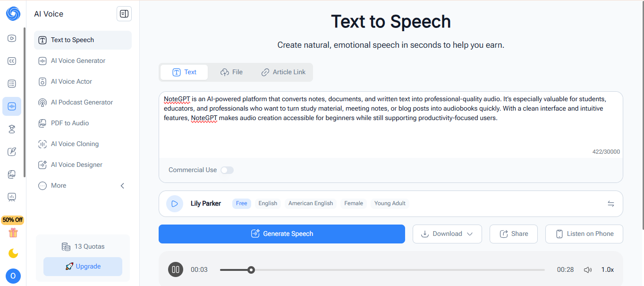
Task: Collapse the AI Voice sidebar panel
Action: point(124,14)
